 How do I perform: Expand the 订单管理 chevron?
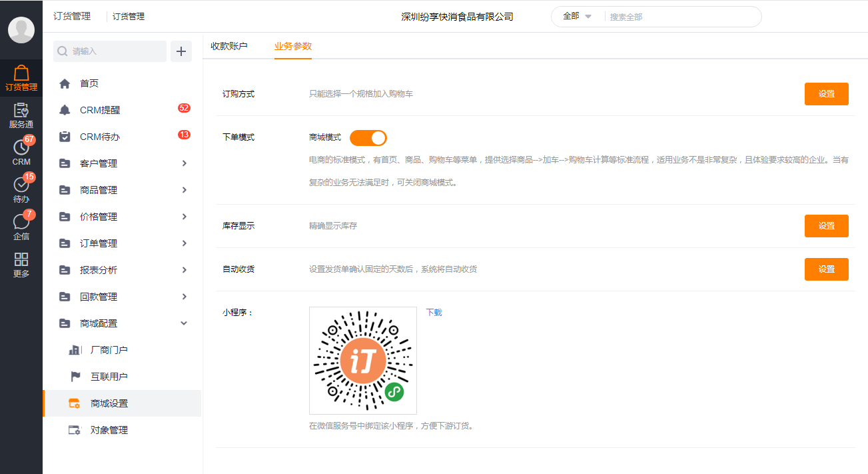tap(185, 243)
